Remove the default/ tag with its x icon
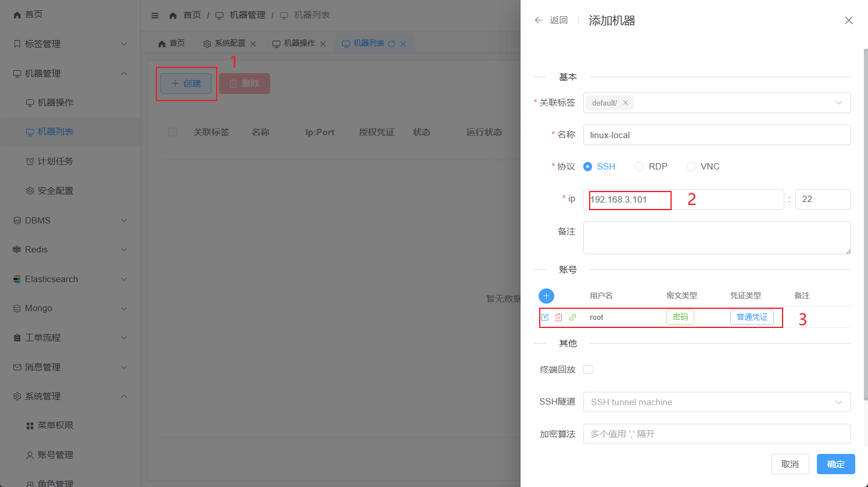Image resolution: width=868 pixels, height=487 pixels. pyautogui.click(x=626, y=103)
